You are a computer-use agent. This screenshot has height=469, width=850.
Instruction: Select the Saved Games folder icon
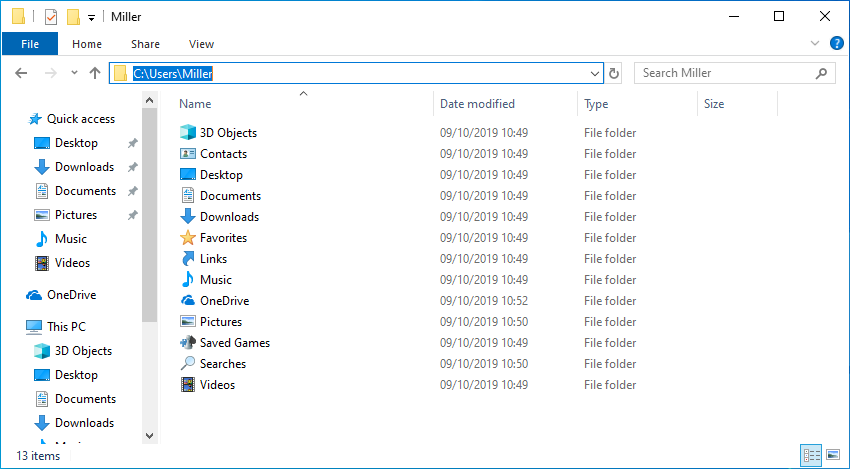[x=188, y=343]
